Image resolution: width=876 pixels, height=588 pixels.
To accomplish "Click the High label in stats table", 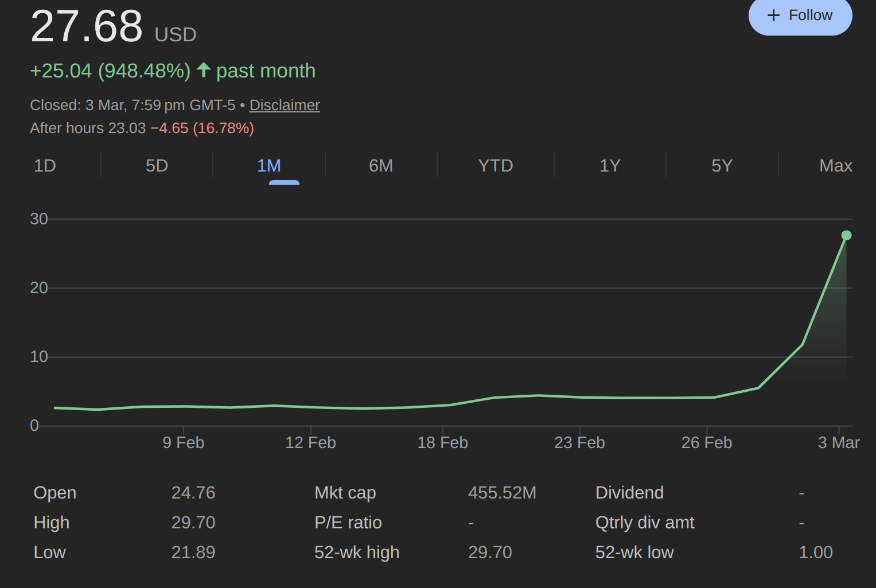I will point(52,523).
